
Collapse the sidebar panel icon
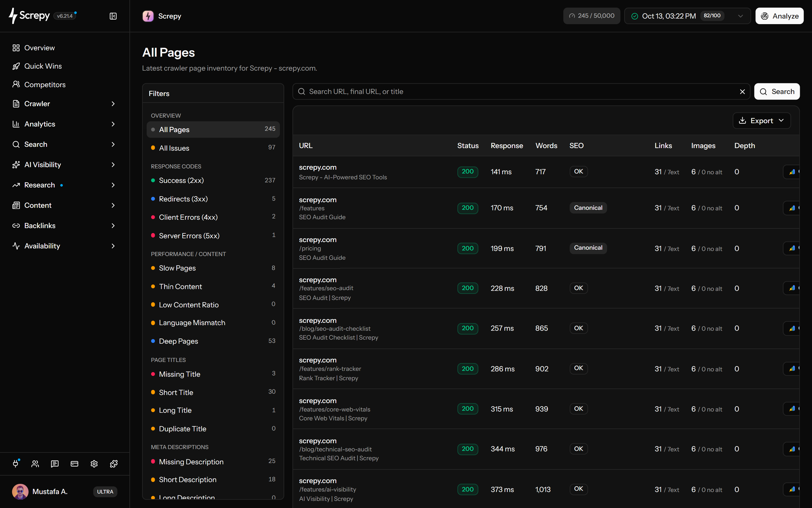click(113, 16)
